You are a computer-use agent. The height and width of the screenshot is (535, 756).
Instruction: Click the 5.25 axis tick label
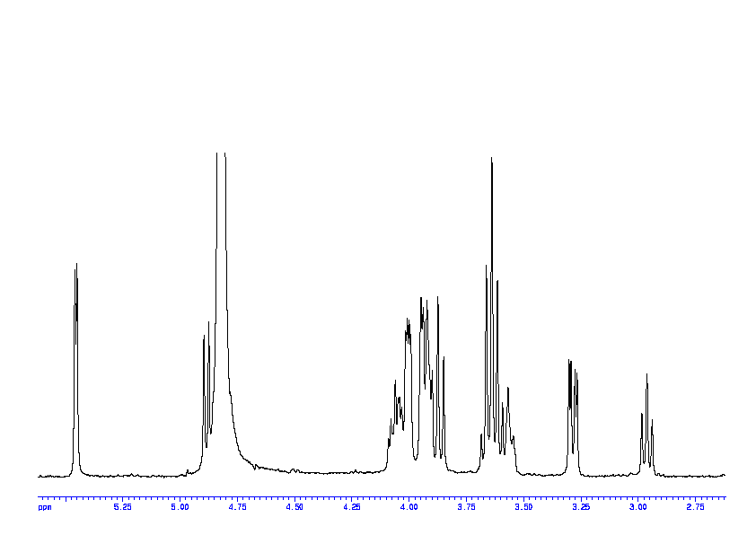pyautogui.click(x=123, y=507)
